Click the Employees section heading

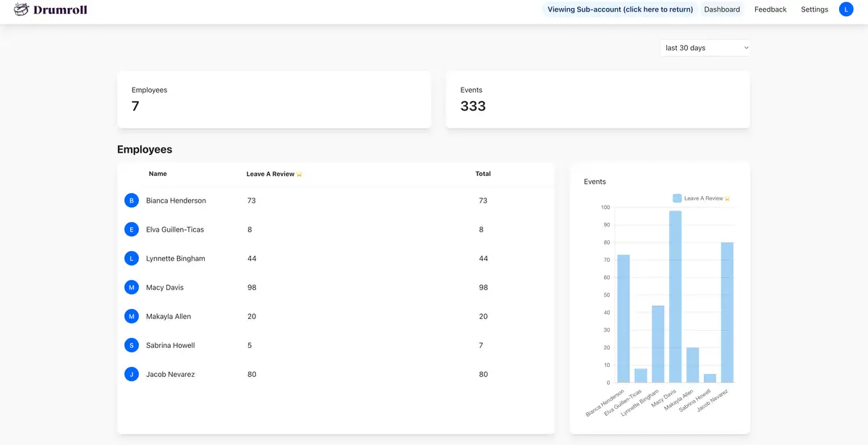[145, 150]
